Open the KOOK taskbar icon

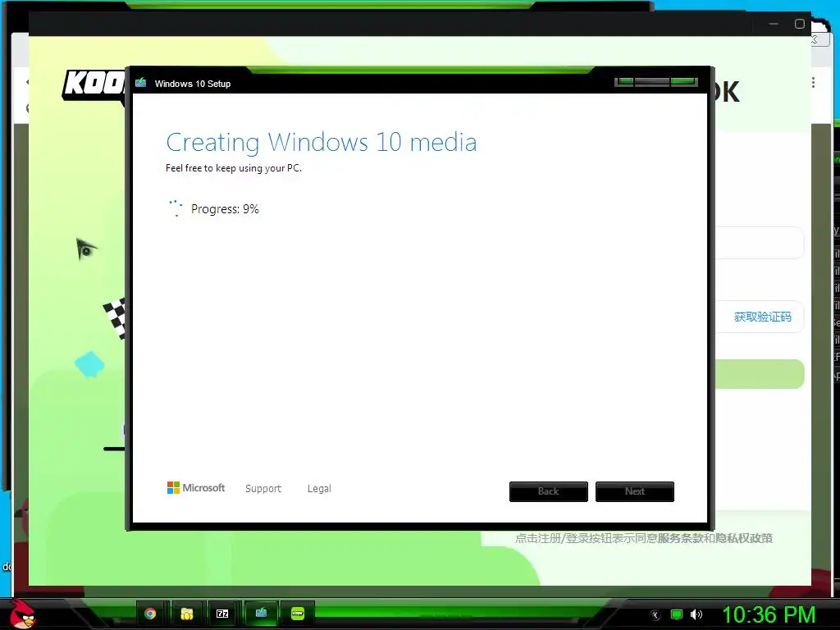tap(297, 614)
